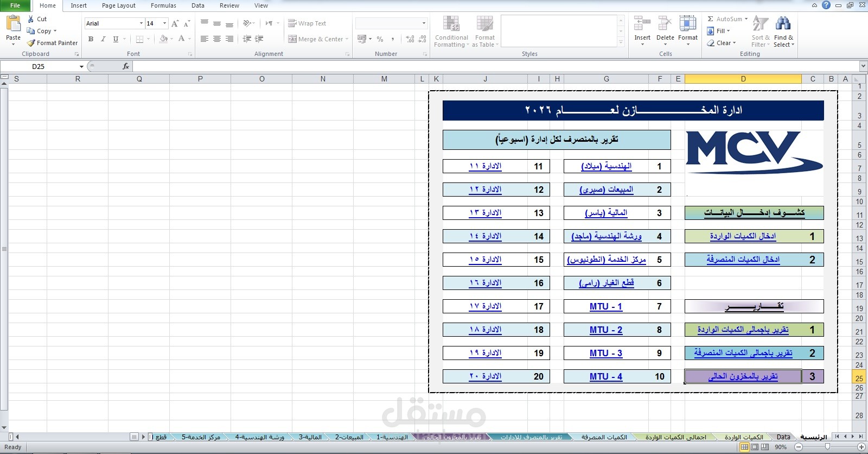Toggle Bold formatting

coord(91,39)
